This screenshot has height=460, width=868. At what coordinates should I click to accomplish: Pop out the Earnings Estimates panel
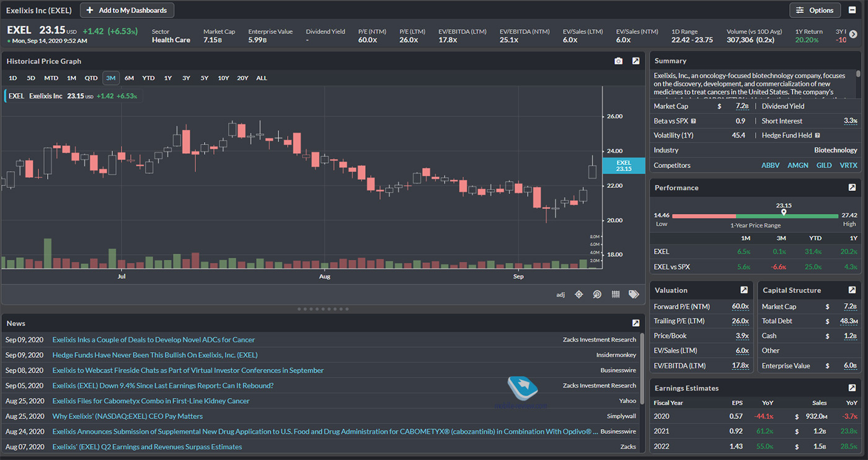pos(852,388)
